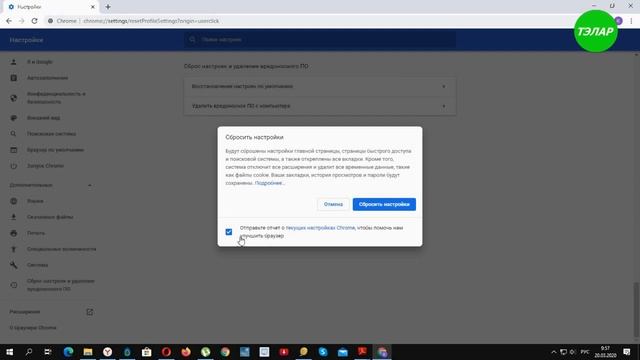The image size is (640, 360).
Task: Expand Восстановление настроек по умолчанию row arrow
Action: (444, 87)
